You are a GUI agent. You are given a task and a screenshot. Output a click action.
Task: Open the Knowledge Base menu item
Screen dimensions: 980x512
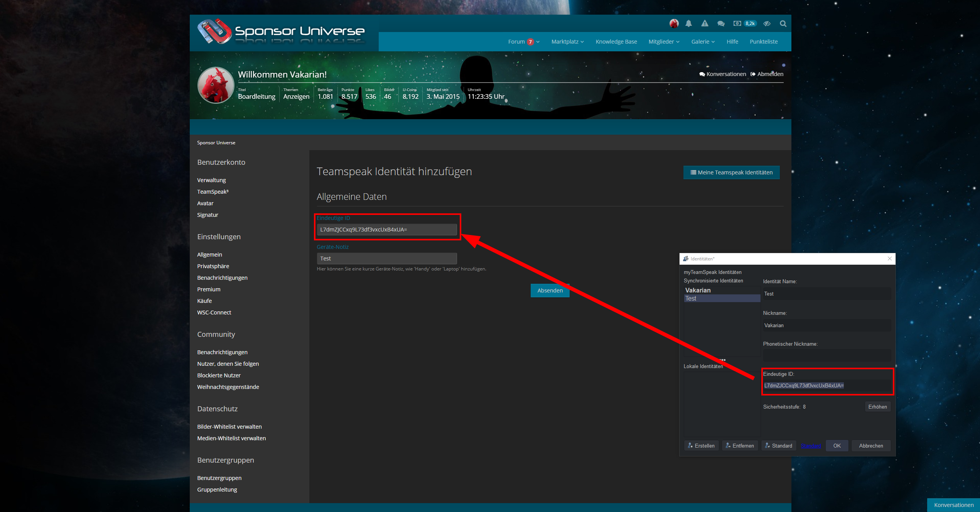click(x=616, y=42)
